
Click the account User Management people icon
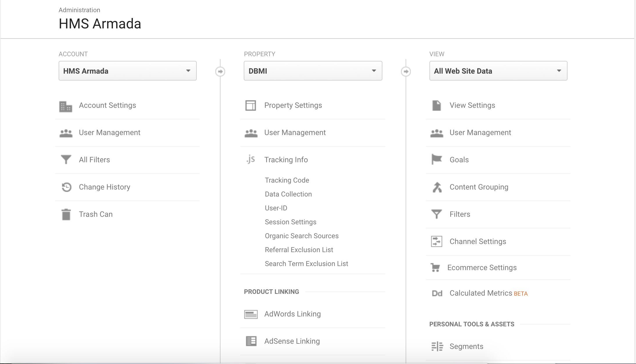(66, 133)
